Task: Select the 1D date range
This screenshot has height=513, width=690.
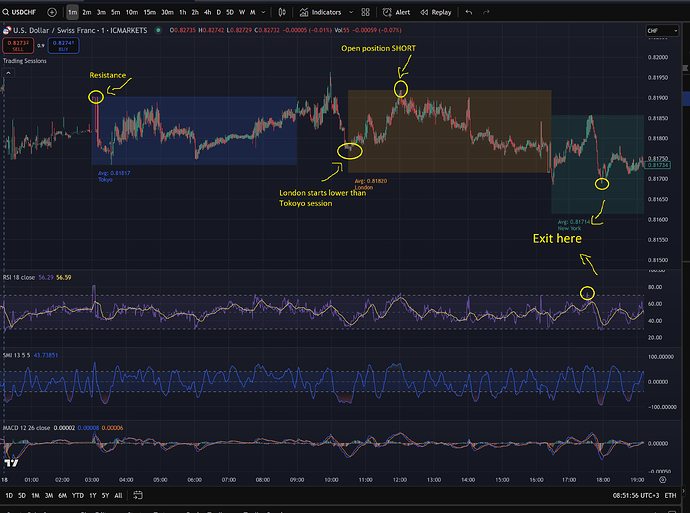Action: (x=10, y=495)
